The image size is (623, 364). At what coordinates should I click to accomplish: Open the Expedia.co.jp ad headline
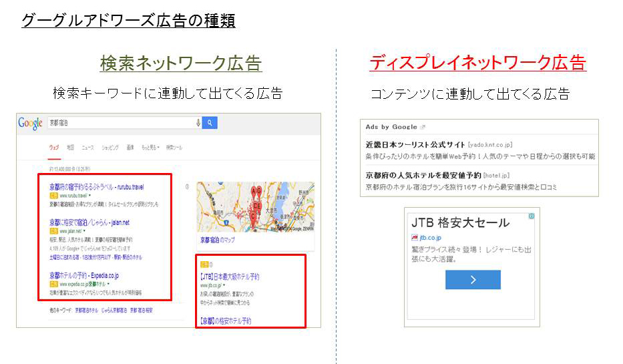click(84, 275)
